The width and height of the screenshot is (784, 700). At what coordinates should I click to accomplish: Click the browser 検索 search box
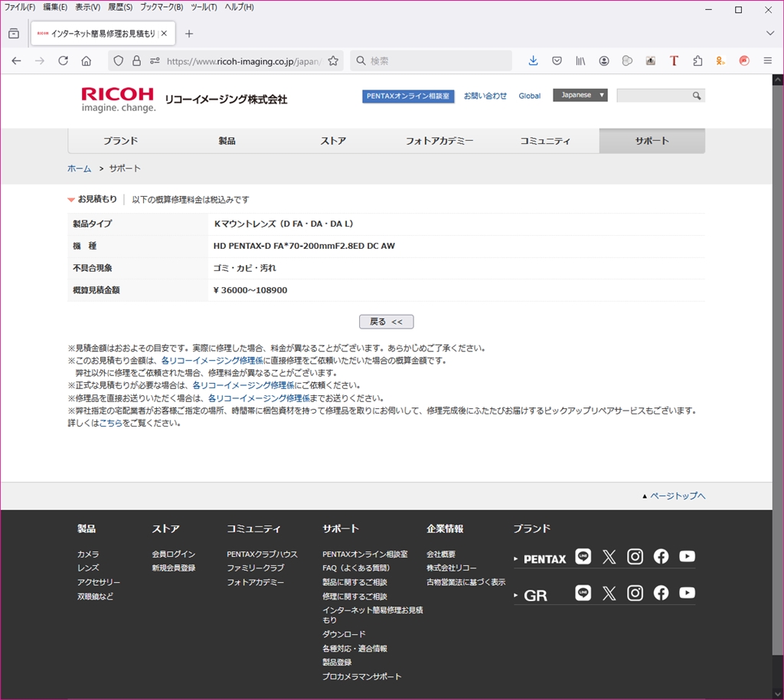431,61
